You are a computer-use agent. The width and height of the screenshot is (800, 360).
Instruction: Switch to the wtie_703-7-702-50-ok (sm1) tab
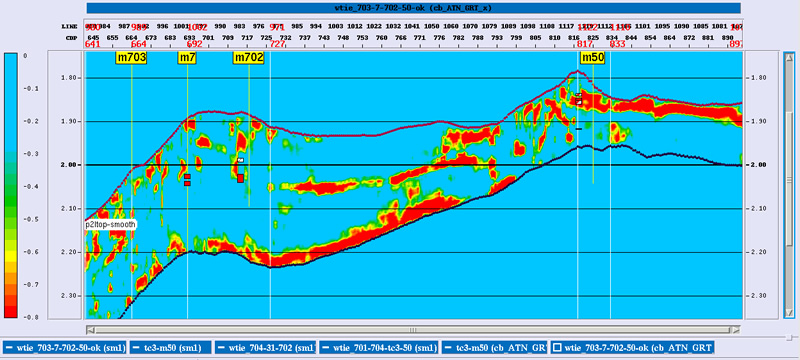[x=65, y=348]
